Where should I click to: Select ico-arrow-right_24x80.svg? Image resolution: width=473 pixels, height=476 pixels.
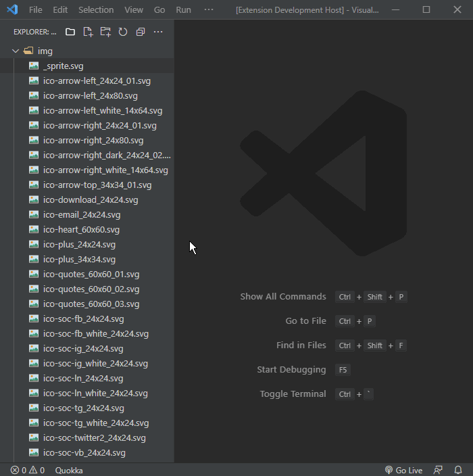click(x=87, y=140)
